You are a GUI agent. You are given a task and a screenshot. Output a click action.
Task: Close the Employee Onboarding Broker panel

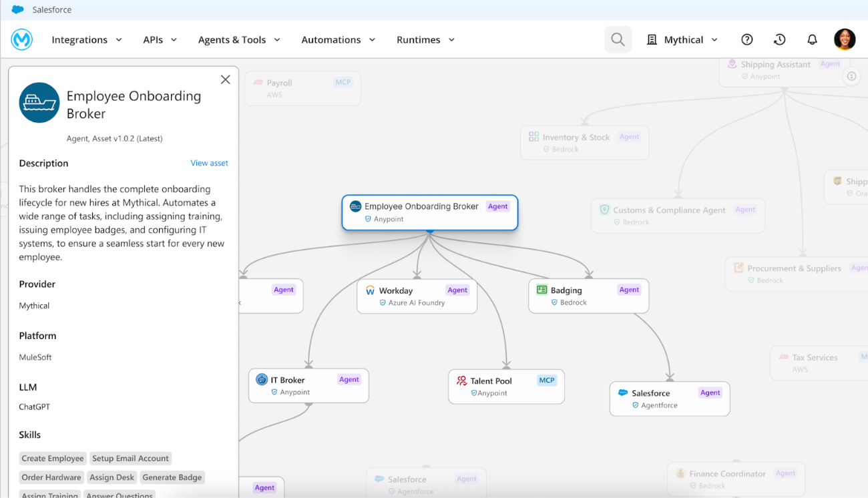point(225,79)
